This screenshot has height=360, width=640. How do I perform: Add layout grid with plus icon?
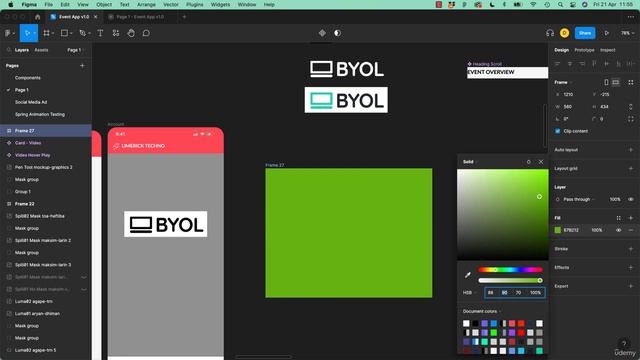631,168
